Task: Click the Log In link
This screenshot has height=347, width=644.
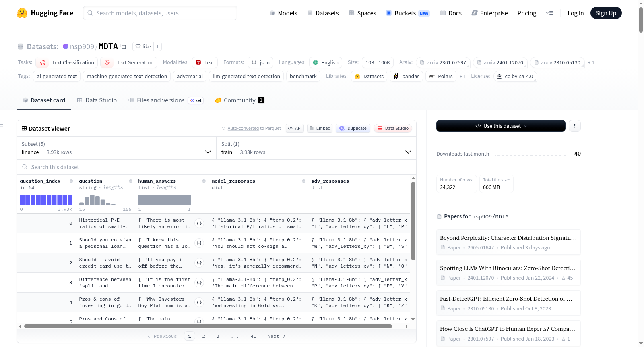Action: pos(576,13)
